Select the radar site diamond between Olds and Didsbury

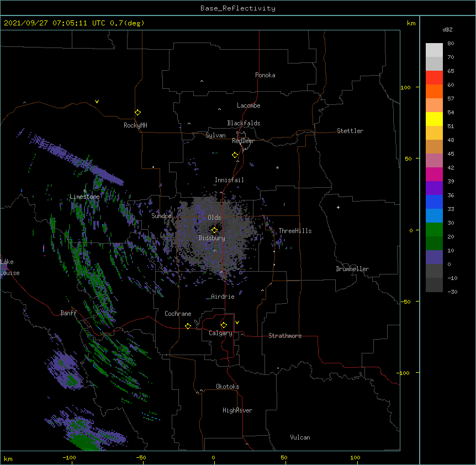click(214, 230)
